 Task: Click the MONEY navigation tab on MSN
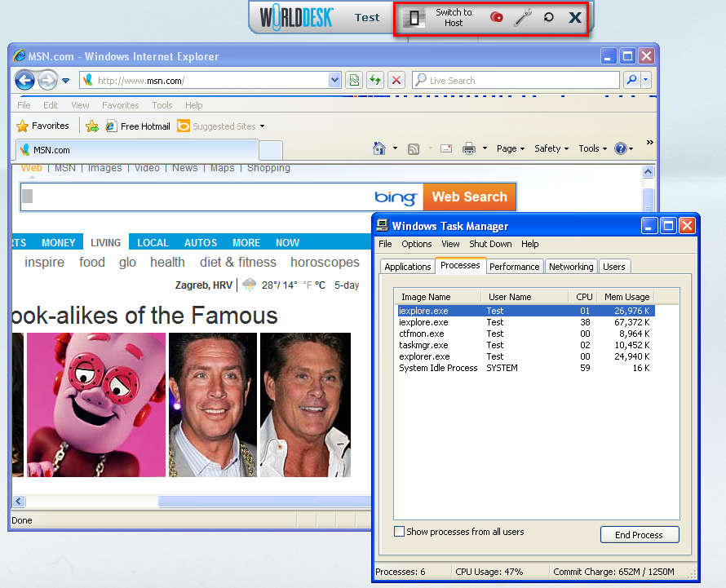(59, 242)
